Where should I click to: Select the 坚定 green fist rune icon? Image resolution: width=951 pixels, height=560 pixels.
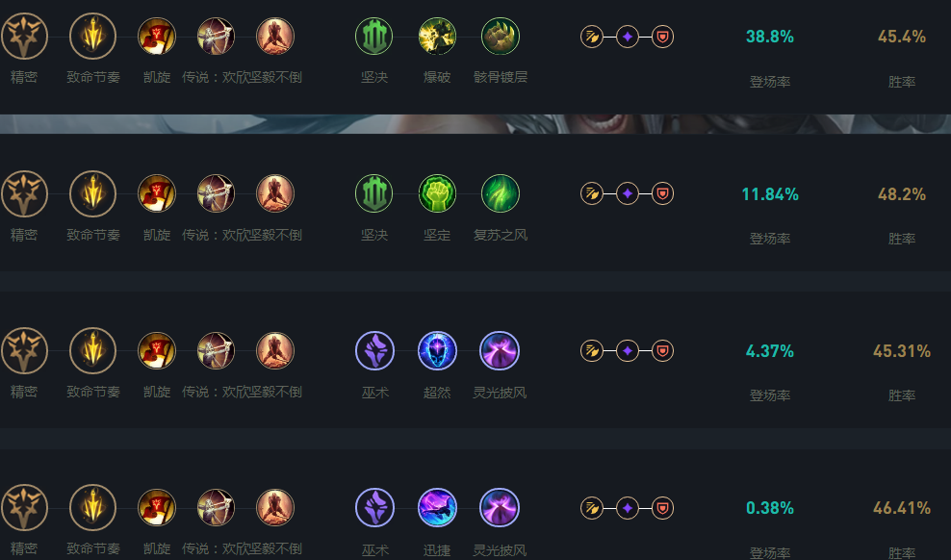[x=437, y=194]
